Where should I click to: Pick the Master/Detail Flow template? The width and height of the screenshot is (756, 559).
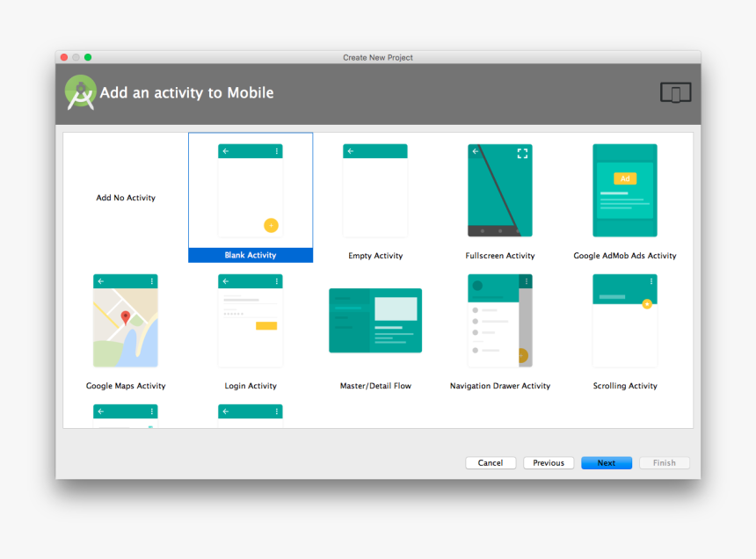coord(374,321)
